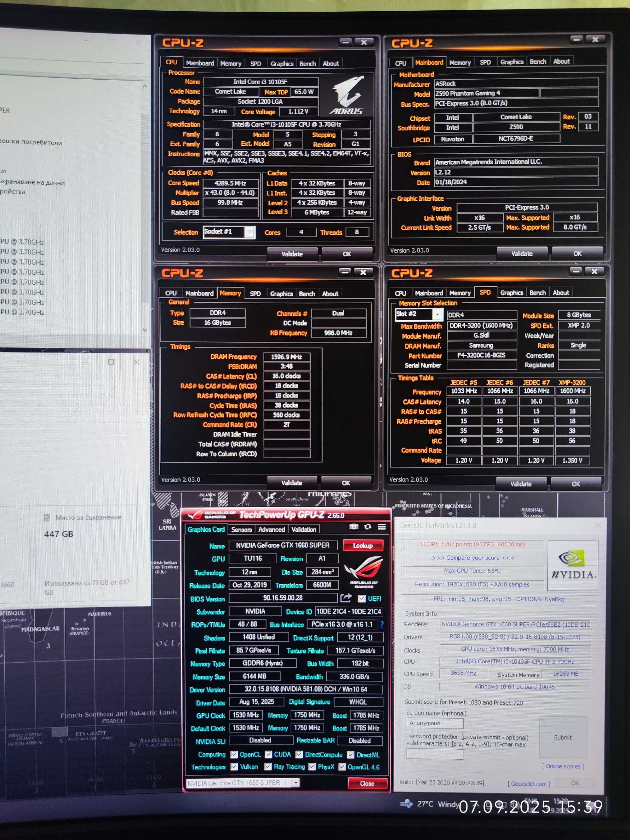Click the FurMark SCORE 5707 points text
This screenshot has height=840, width=630.
tap(472, 544)
